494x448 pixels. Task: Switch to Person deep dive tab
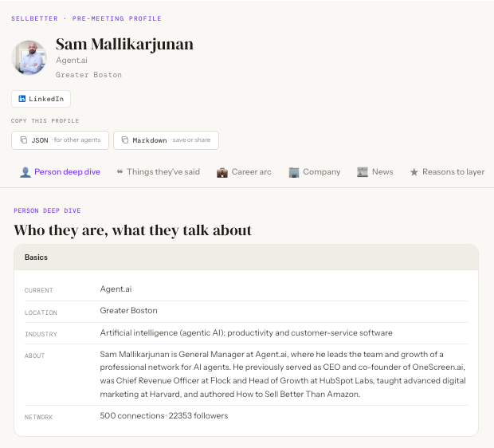tap(60, 172)
